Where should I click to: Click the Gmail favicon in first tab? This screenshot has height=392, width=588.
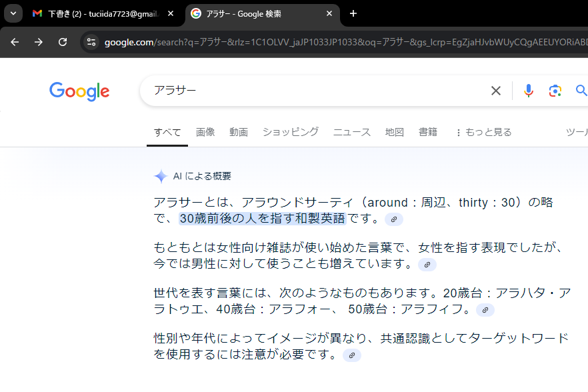tap(37, 14)
